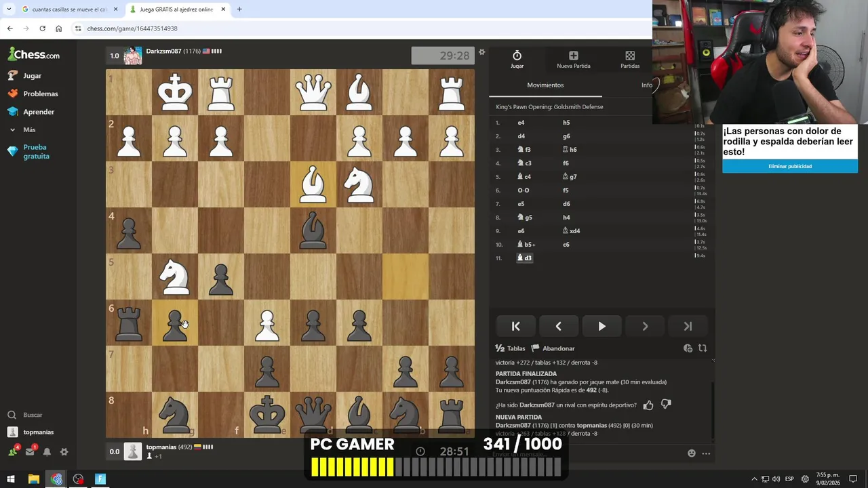Open chat more options ellipsis
The image size is (868, 488).
point(706,453)
